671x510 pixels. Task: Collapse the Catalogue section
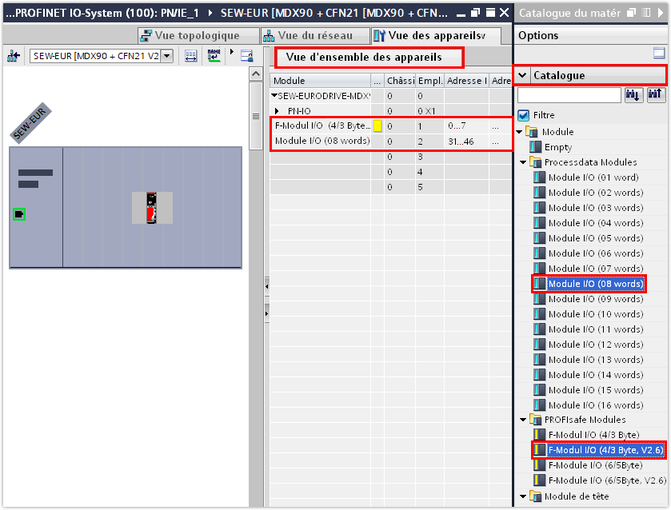[x=523, y=75]
